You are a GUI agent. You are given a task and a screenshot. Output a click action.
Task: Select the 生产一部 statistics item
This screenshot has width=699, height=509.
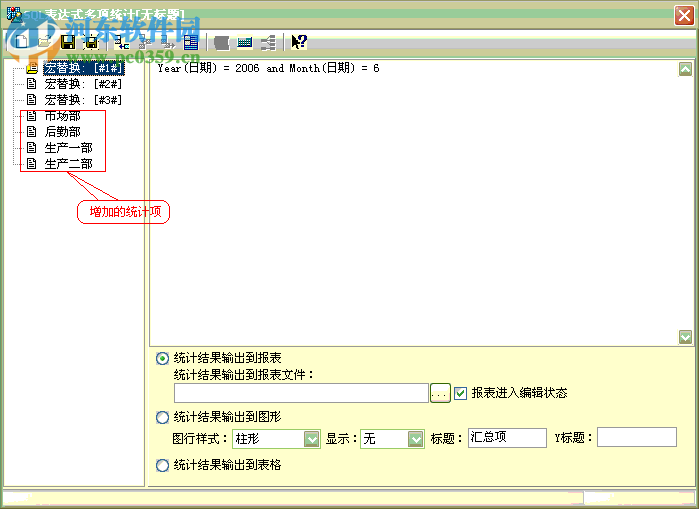(x=68, y=148)
